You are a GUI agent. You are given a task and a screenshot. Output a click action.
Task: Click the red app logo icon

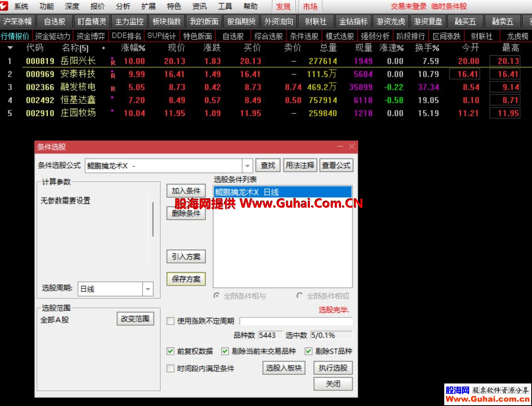4,6
